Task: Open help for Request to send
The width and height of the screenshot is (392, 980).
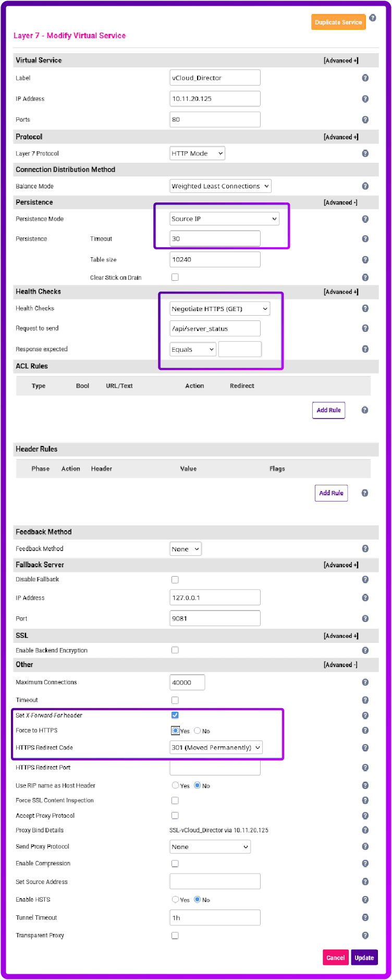Action: (x=365, y=328)
